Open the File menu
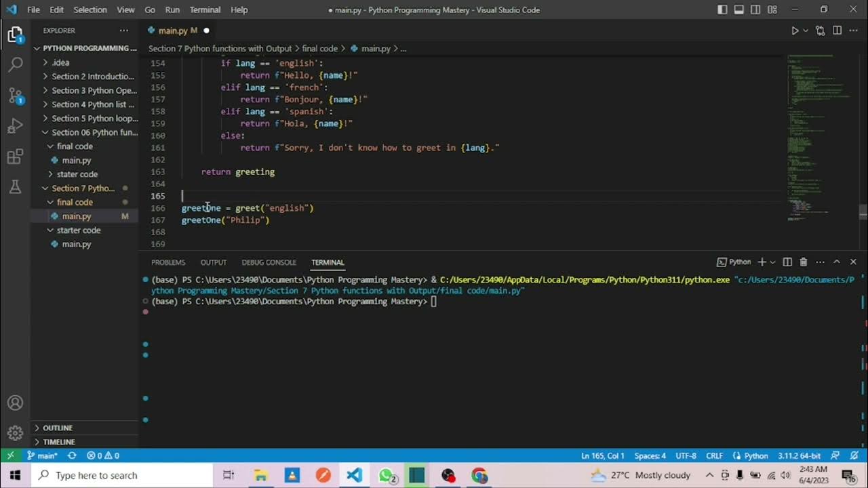 coord(33,9)
